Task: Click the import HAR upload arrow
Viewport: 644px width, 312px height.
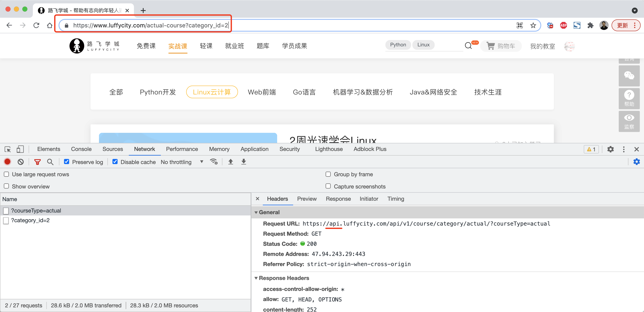Action: click(x=231, y=162)
